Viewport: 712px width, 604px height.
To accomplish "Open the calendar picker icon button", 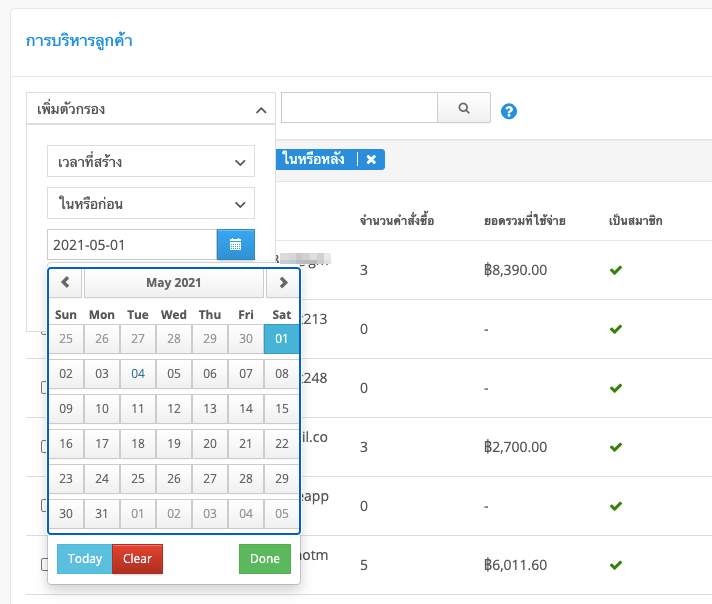I will [236, 245].
